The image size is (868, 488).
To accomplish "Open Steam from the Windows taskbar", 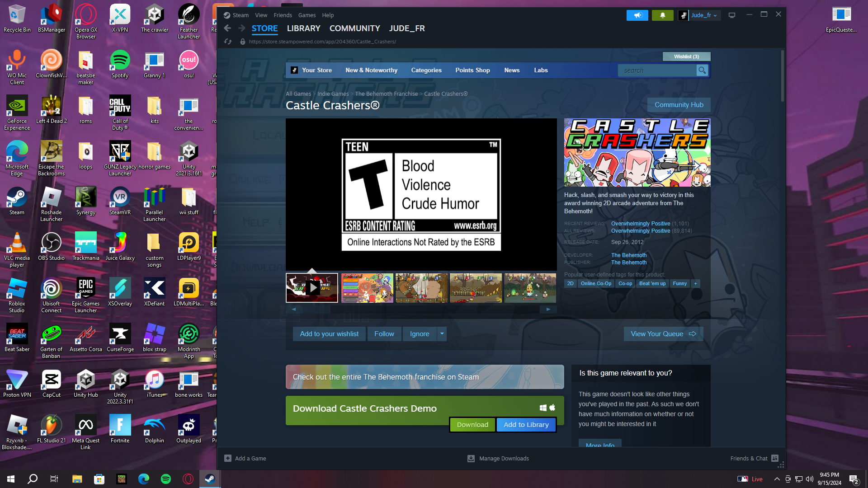I will (210, 479).
